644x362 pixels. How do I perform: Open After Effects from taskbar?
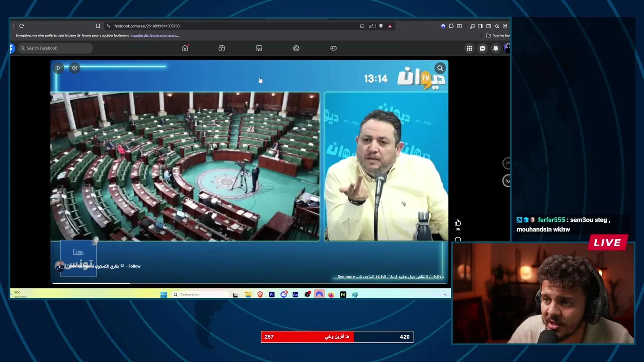coord(295,295)
